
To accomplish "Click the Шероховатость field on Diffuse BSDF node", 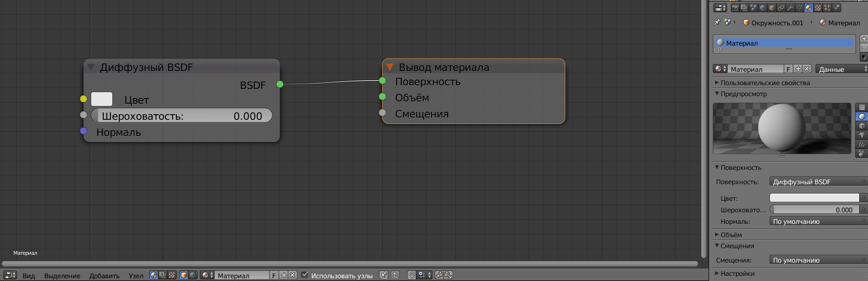I will (182, 116).
